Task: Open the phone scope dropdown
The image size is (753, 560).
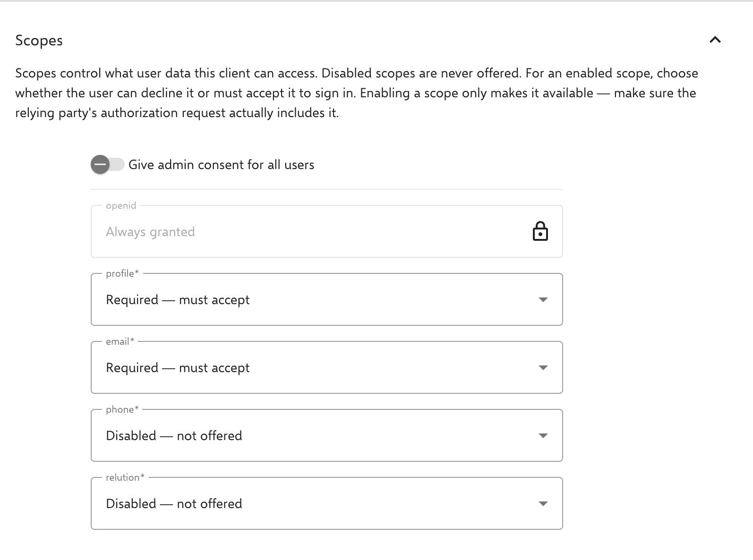Action: [326, 435]
